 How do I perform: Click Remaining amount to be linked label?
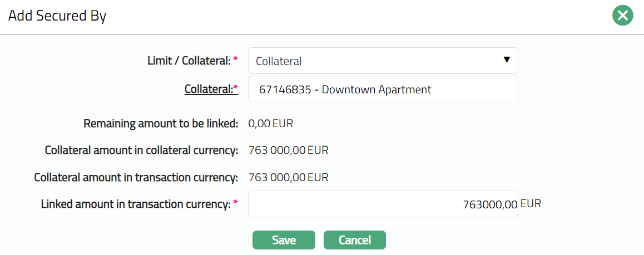click(161, 123)
